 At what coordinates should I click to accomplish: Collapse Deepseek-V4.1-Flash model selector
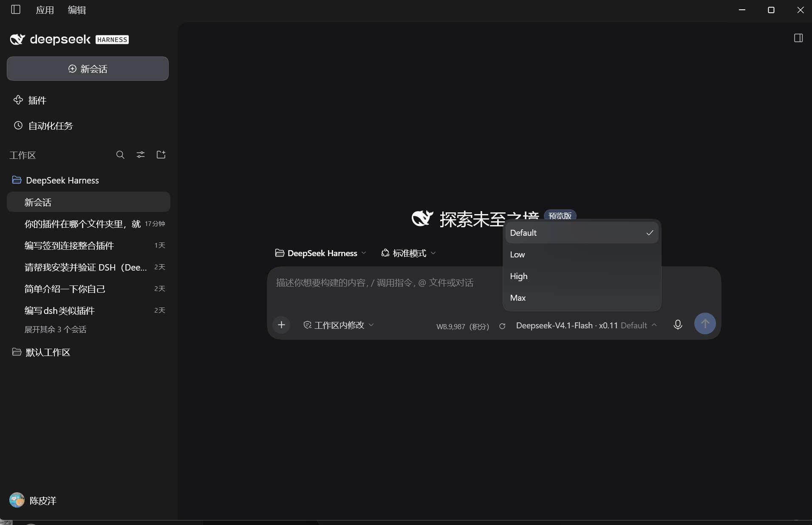point(586,325)
